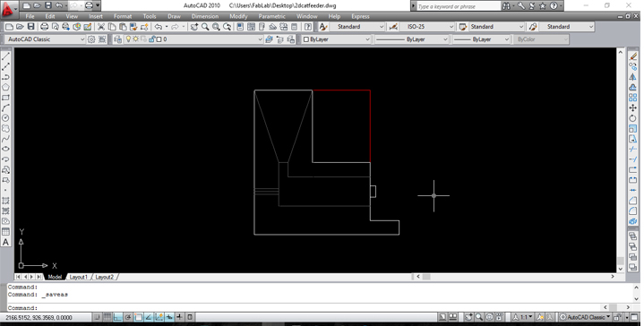This screenshot has height=326, width=644.
Task: Open the Modify menu
Action: click(x=238, y=16)
